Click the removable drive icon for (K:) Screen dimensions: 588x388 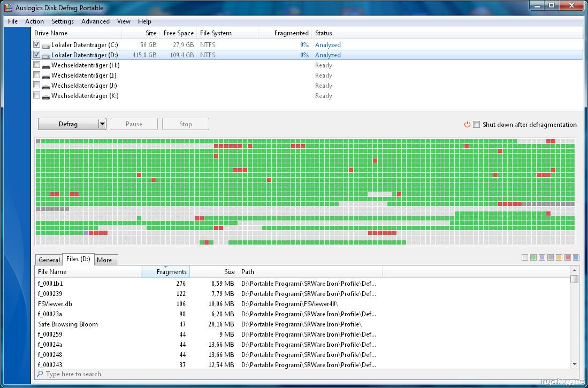coord(46,96)
